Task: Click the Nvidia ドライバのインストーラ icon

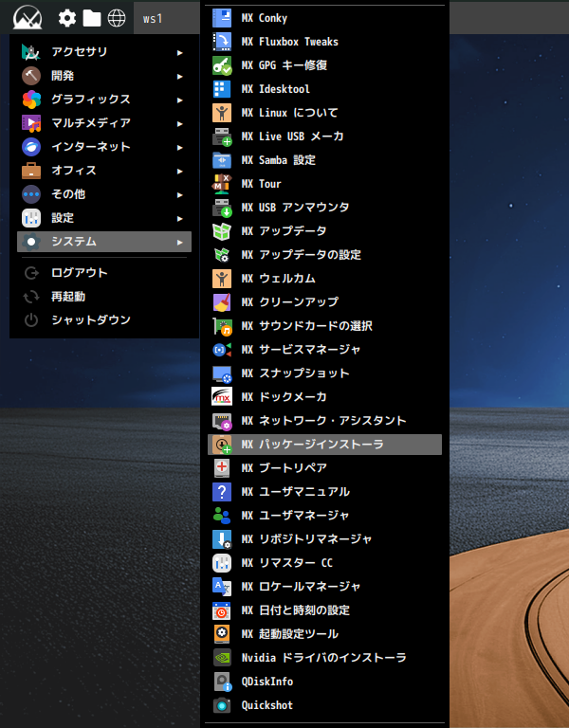Action: (222, 658)
